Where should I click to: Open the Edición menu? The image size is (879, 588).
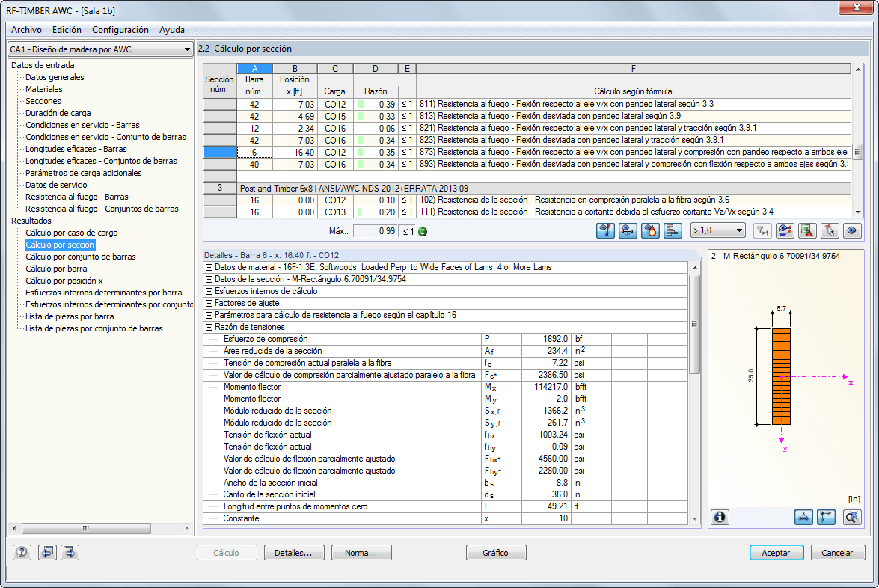(67, 30)
